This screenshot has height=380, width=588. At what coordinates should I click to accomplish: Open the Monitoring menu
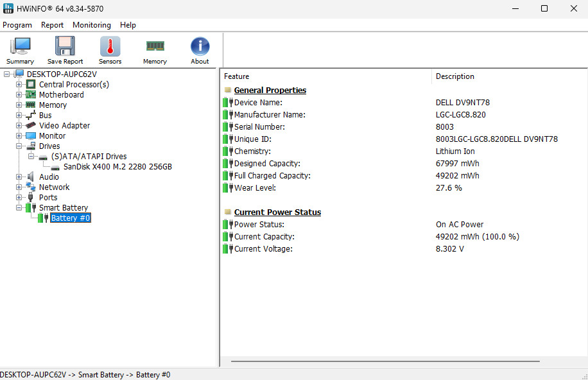click(92, 25)
